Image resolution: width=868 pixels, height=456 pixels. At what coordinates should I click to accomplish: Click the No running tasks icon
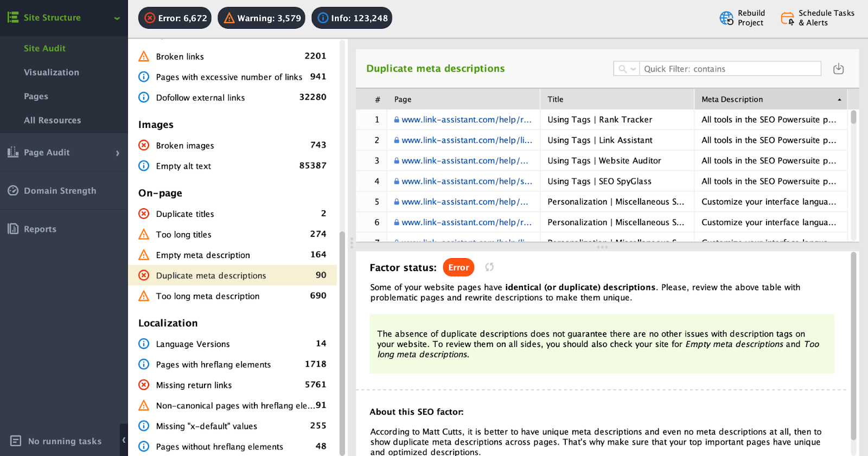click(x=16, y=441)
